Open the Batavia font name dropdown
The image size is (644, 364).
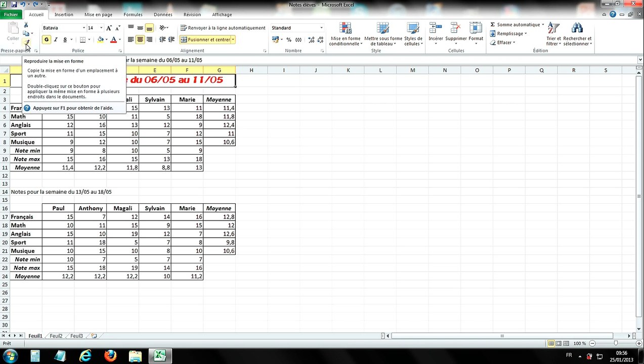pyautogui.click(x=84, y=28)
